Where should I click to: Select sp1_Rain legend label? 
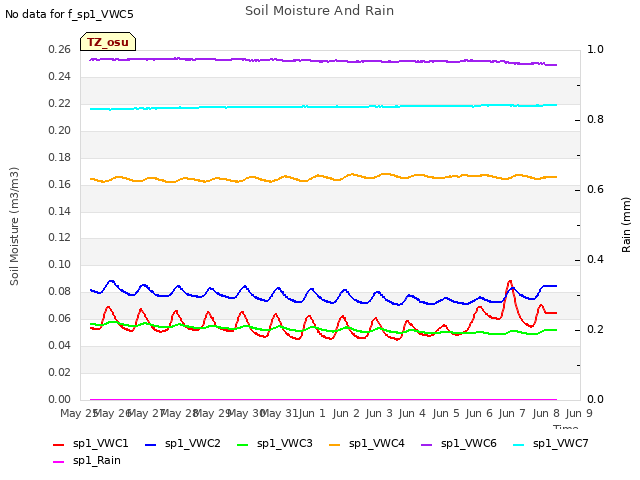(97, 461)
